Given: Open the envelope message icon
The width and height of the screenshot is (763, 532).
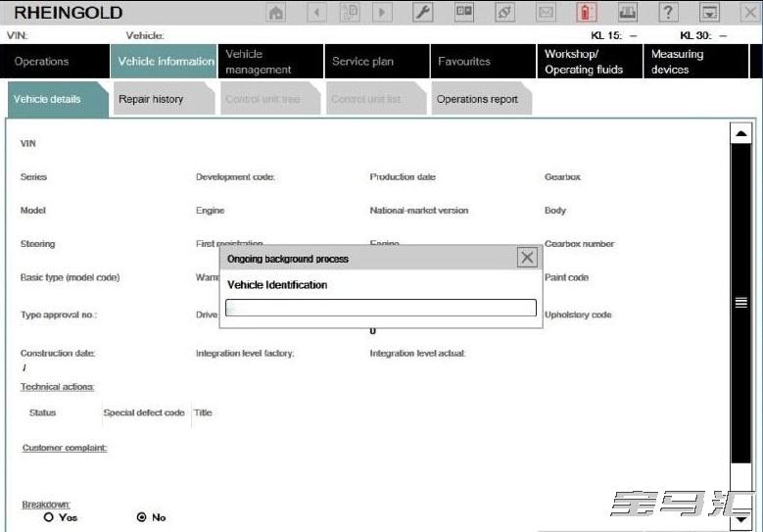Looking at the screenshot, I should pyautogui.click(x=546, y=12).
